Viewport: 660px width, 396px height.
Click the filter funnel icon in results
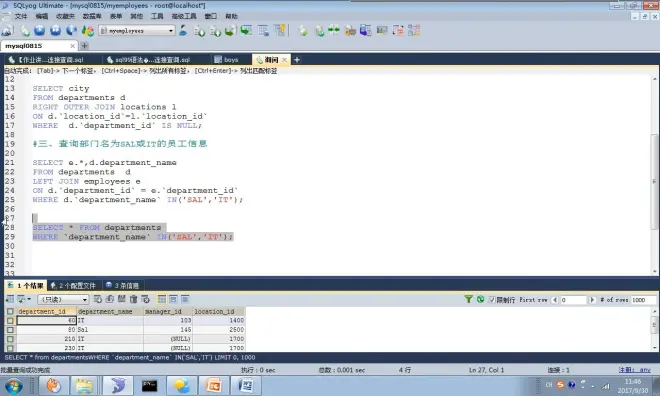(x=468, y=299)
